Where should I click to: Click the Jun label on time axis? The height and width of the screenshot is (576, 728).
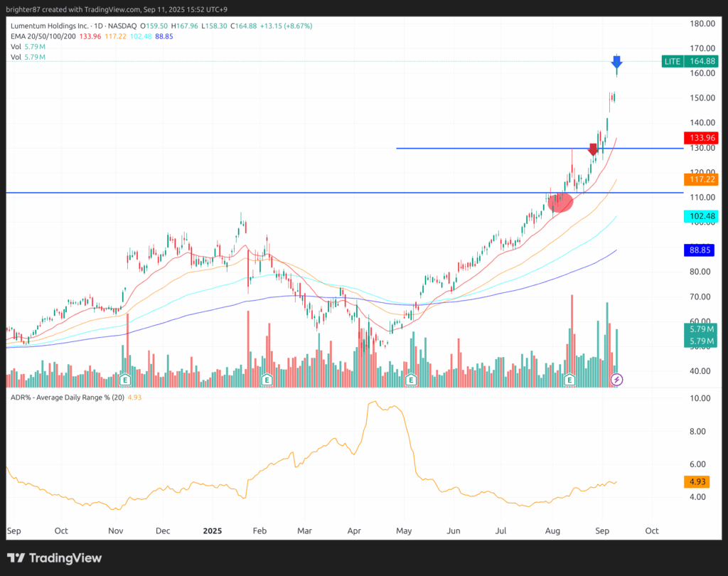tap(454, 531)
